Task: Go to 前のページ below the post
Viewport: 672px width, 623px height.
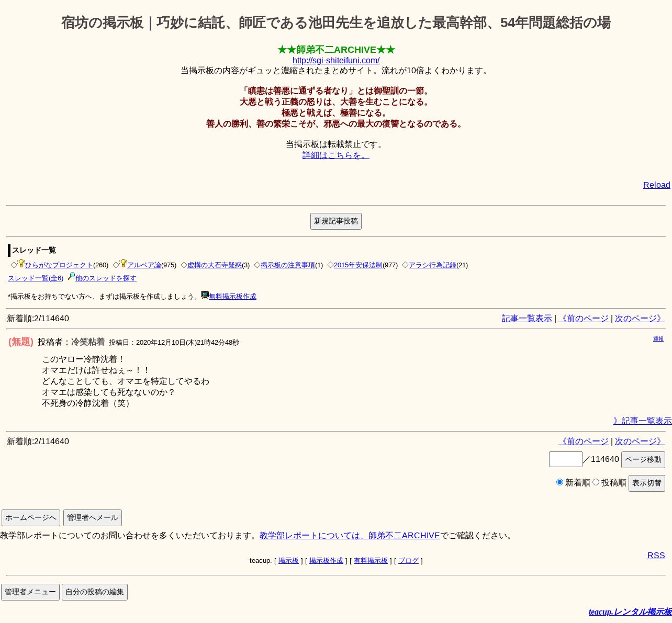Action: [584, 441]
